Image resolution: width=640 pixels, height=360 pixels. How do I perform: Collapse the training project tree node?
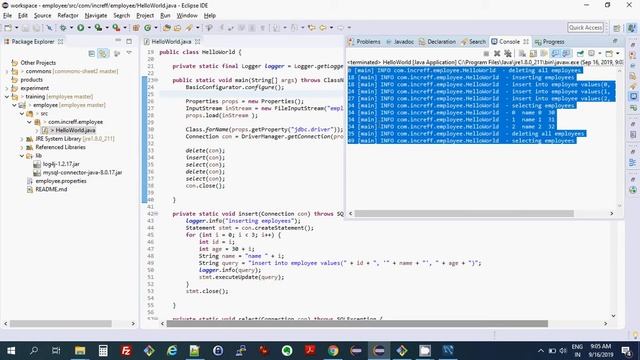(x=7, y=97)
